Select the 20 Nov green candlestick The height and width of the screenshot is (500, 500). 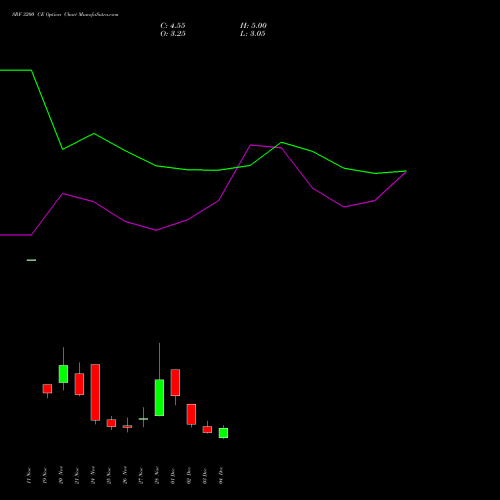(x=63, y=374)
